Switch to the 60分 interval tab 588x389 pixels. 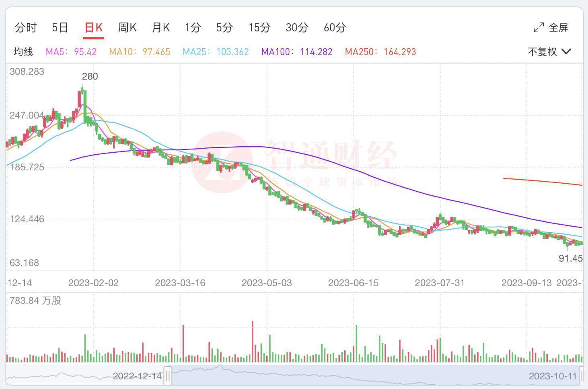[x=335, y=28]
